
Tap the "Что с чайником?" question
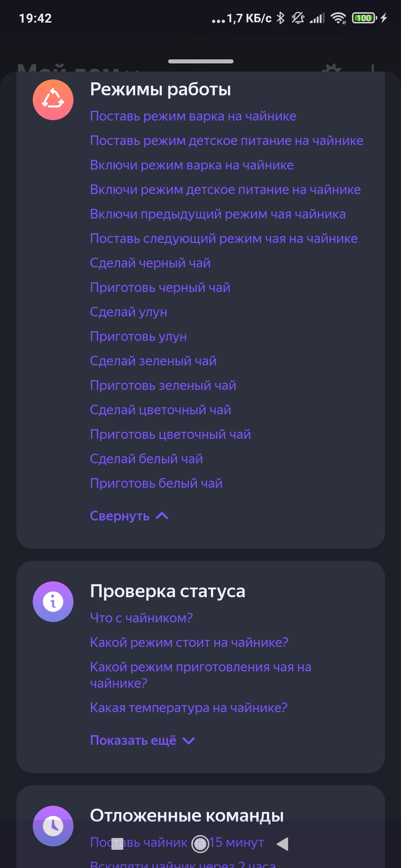pyautogui.click(x=141, y=618)
